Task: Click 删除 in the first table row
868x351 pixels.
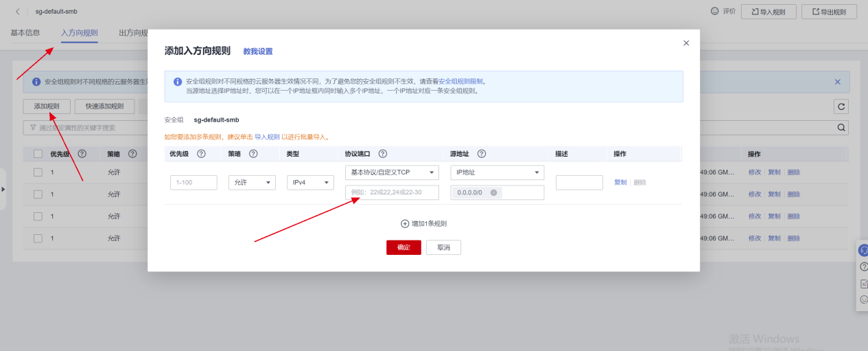Action: click(794, 172)
